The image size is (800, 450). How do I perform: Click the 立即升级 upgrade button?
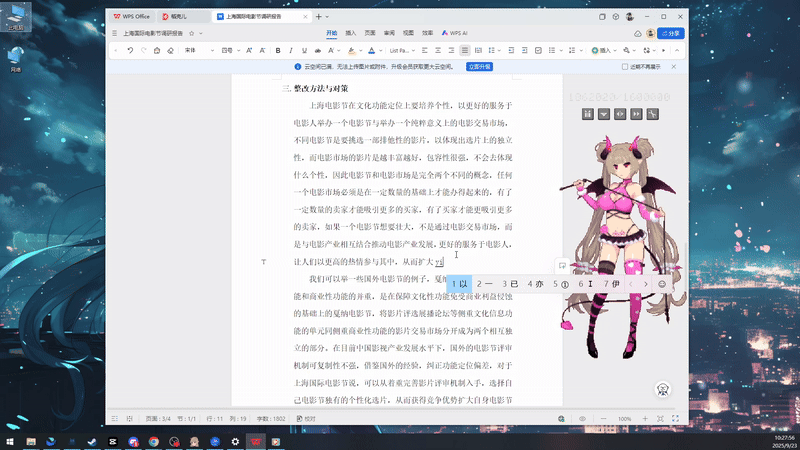[479, 67]
